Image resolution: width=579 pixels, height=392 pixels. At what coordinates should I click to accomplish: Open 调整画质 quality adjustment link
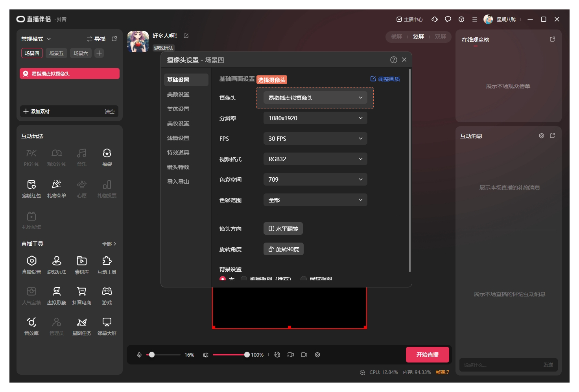point(385,79)
